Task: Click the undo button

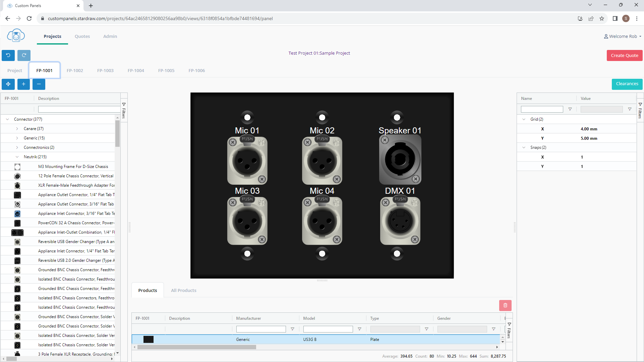Action: (8, 55)
